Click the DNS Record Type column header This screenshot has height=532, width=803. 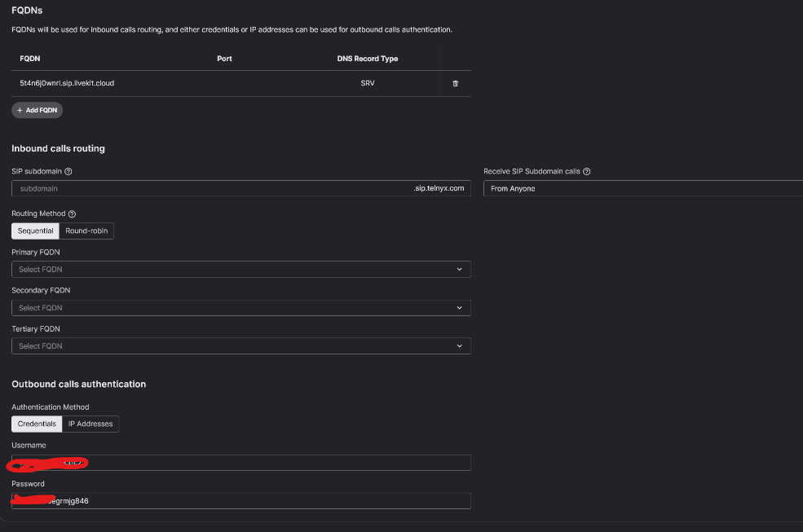coord(367,59)
